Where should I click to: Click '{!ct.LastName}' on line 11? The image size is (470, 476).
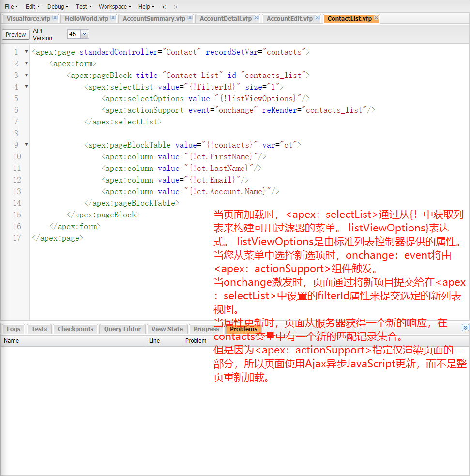(219, 168)
